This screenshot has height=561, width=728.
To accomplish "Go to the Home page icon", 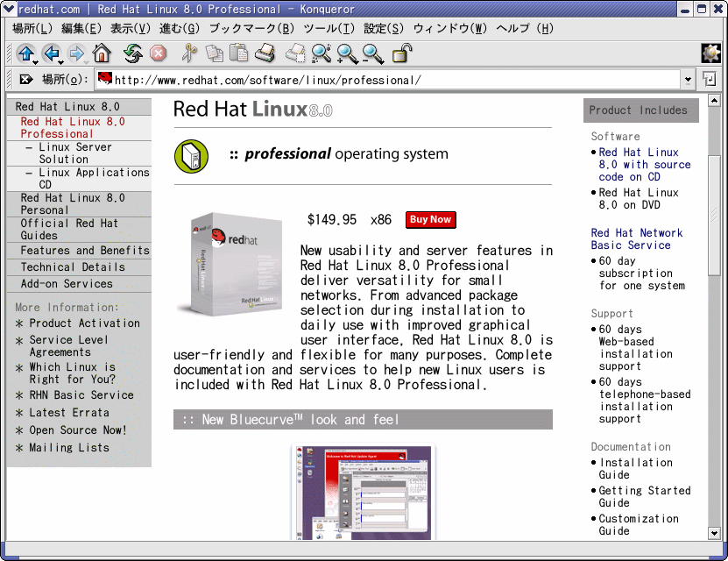I will [x=102, y=53].
